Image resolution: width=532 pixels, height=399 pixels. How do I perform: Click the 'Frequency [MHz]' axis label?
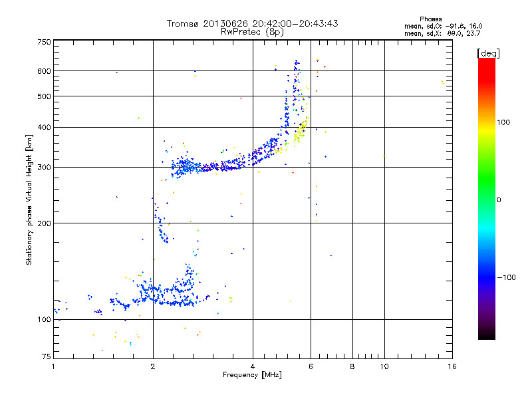click(252, 375)
